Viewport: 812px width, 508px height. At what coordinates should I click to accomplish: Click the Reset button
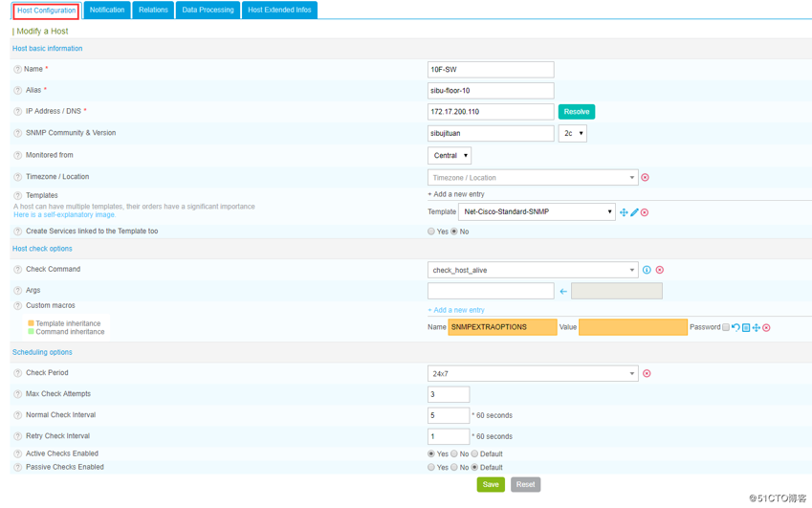[526, 485]
